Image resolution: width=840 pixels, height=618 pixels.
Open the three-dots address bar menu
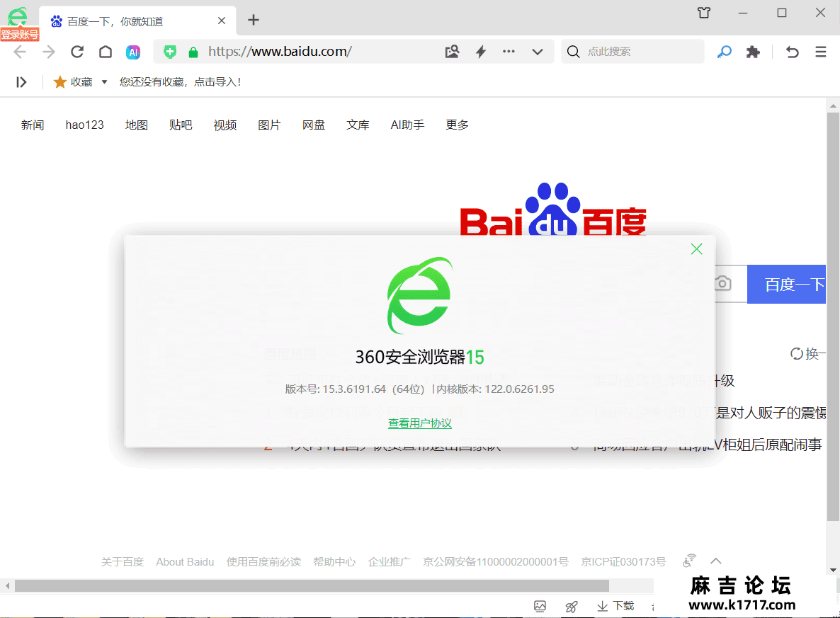click(509, 52)
